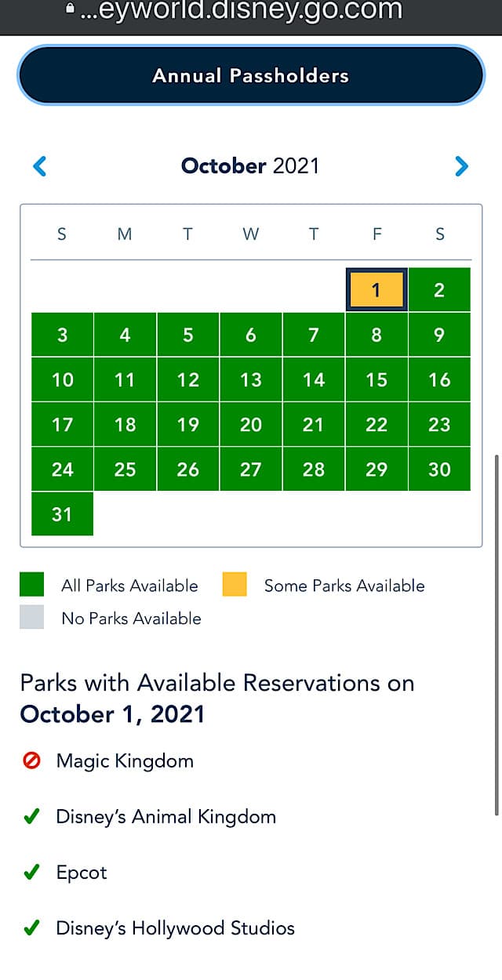This screenshot has width=502, height=980.
Task: Choose October 2 on the calendar
Action: pyautogui.click(x=439, y=290)
